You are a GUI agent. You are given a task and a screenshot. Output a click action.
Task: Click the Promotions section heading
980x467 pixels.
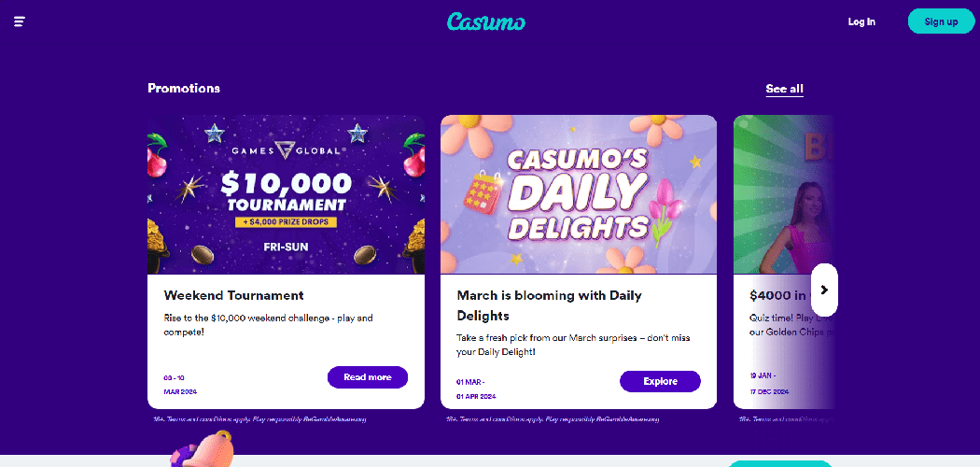point(184,88)
